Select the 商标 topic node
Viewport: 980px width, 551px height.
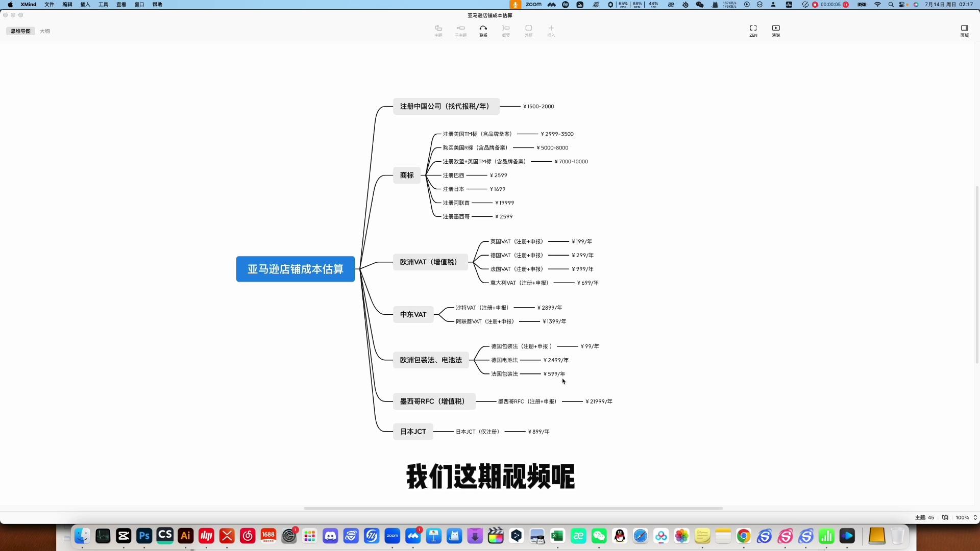(407, 175)
